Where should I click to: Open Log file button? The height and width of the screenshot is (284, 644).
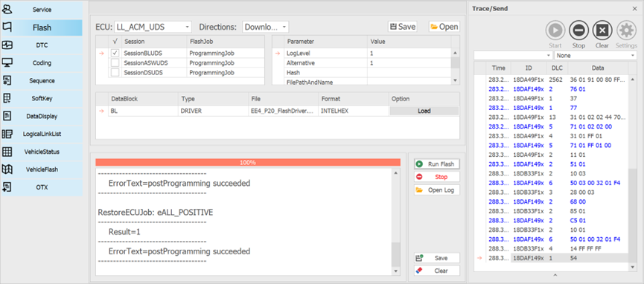pyautogui.click(x=436, y=190)
